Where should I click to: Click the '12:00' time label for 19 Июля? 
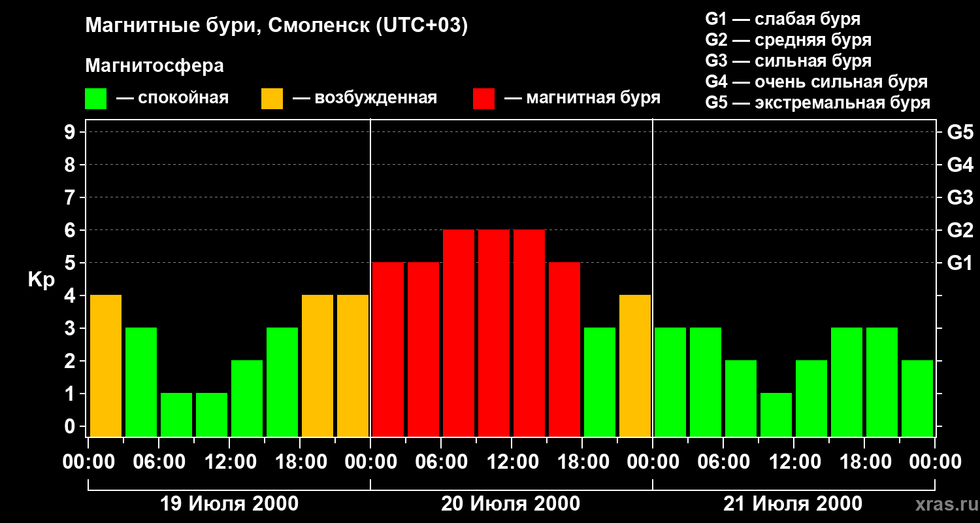click(229, 462)
